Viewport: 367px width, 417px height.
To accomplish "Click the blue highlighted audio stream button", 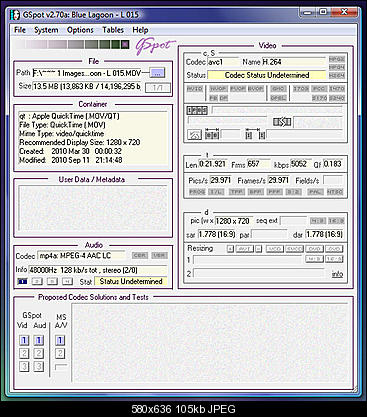I will tap(22, 281).
